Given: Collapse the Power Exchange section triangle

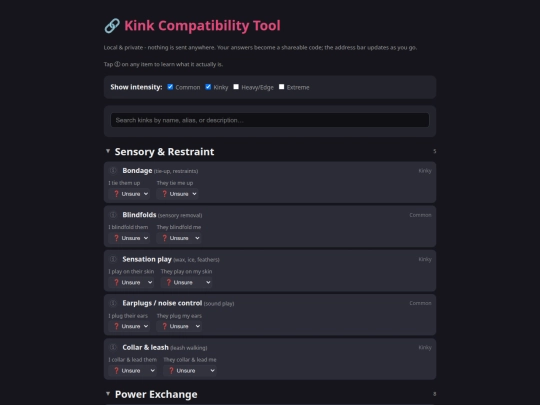Looking at the screenshot, I should pyautogui.click(x=108, y=394).
